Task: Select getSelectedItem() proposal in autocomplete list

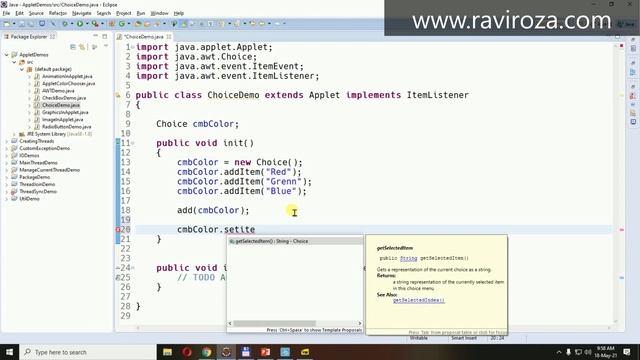Action: [x=295, y=241]
